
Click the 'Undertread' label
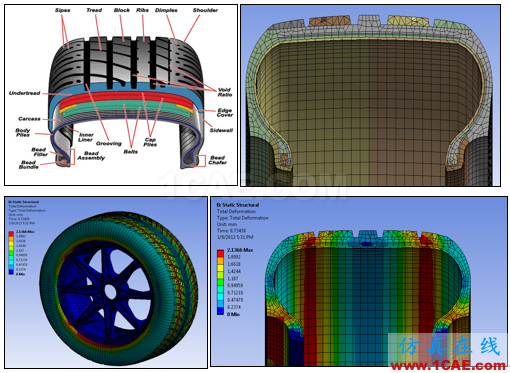pos(25,93)
